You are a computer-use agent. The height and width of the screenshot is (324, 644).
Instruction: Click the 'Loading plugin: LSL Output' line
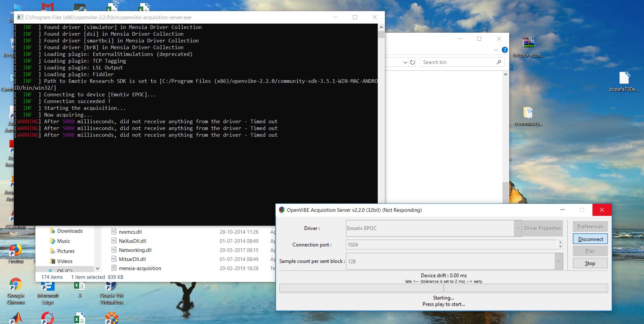point(83,67)
